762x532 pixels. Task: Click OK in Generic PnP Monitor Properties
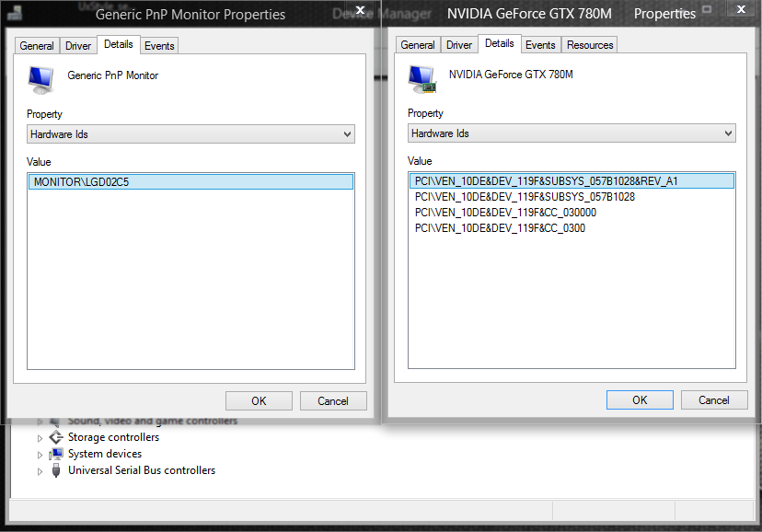[259, 400]
